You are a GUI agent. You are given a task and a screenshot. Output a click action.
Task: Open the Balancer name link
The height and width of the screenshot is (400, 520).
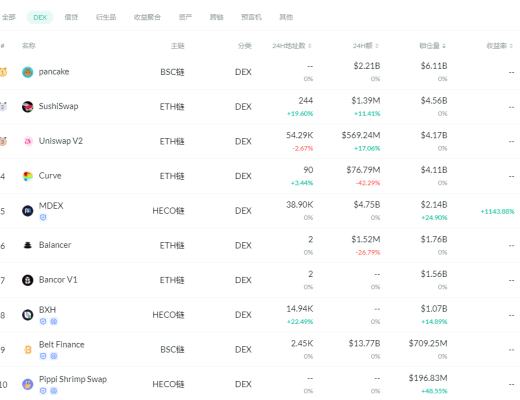[x=55, y=245]
